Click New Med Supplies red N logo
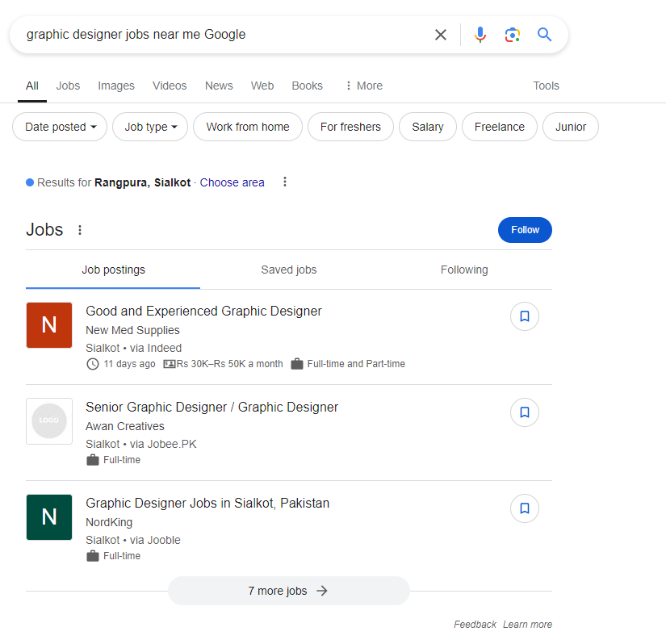 49,325
